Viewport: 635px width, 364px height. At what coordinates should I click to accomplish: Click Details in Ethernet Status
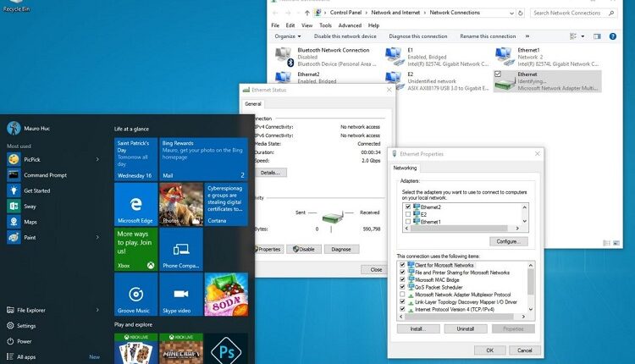(x=270, y=173)
